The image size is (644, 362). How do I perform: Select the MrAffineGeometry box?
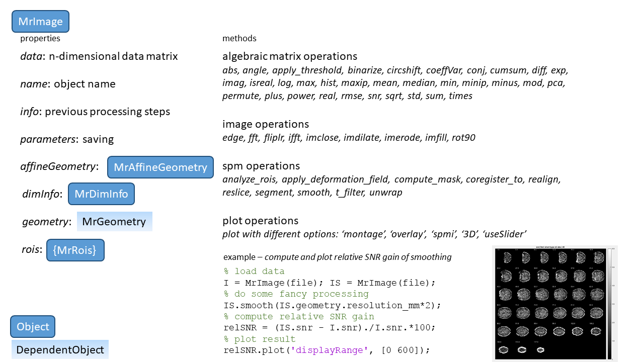(x=160, y=167)
